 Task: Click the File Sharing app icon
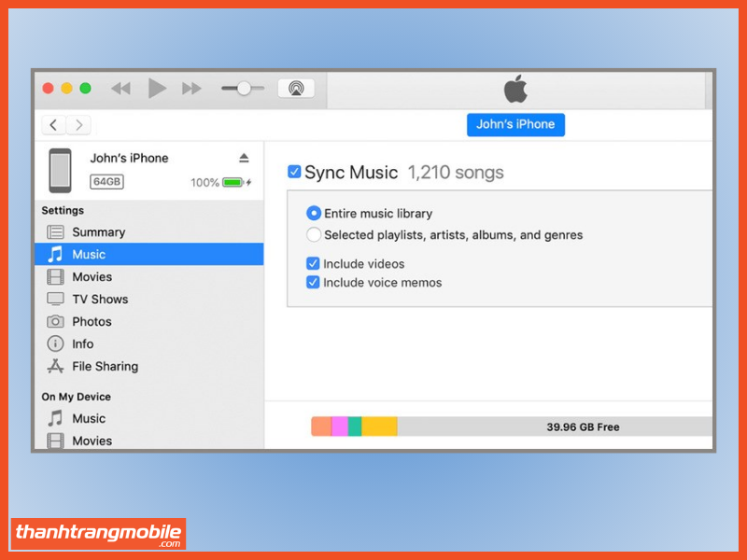coord(55,366)
